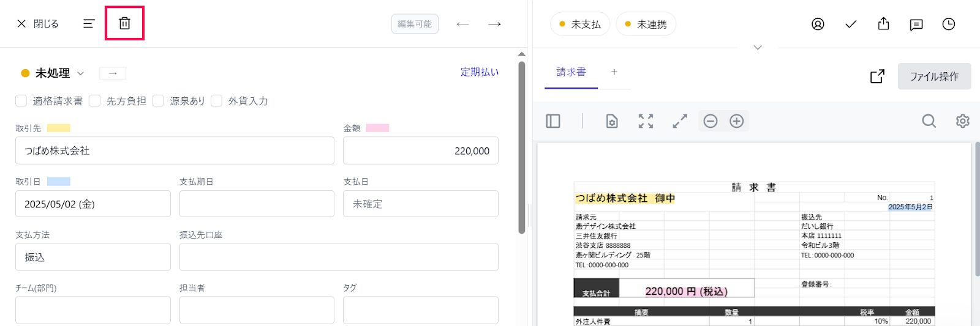Click the form panel vertical scrollbar
This screenshot has width=980, height=326.
522,147
